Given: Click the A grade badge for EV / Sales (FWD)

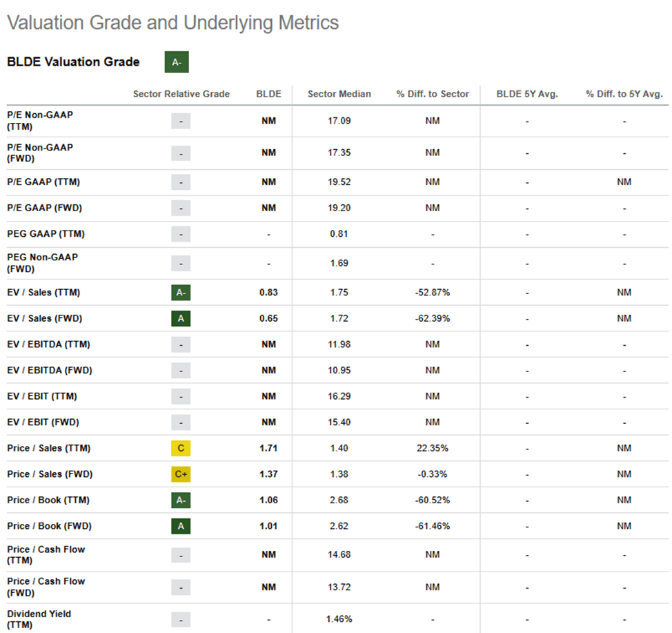Looking at the screenshot, I should click(181, 319).
